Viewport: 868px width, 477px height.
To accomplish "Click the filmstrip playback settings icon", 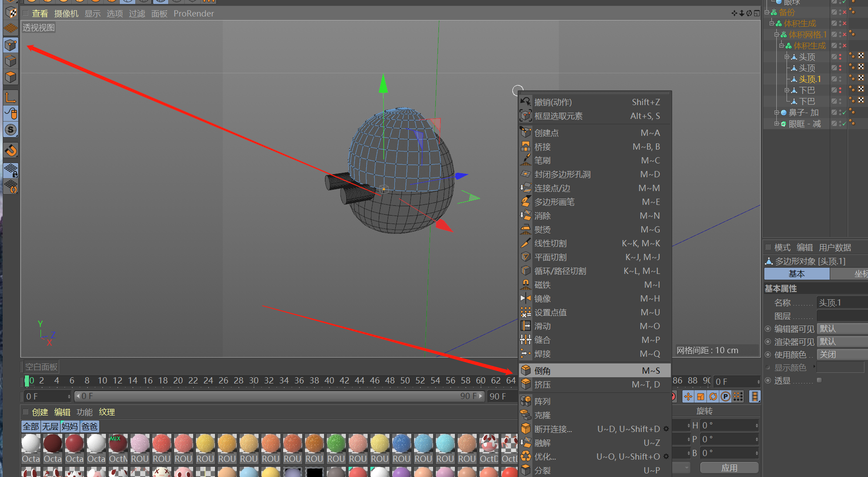I will pyautogui.click(x=754, y=396).
